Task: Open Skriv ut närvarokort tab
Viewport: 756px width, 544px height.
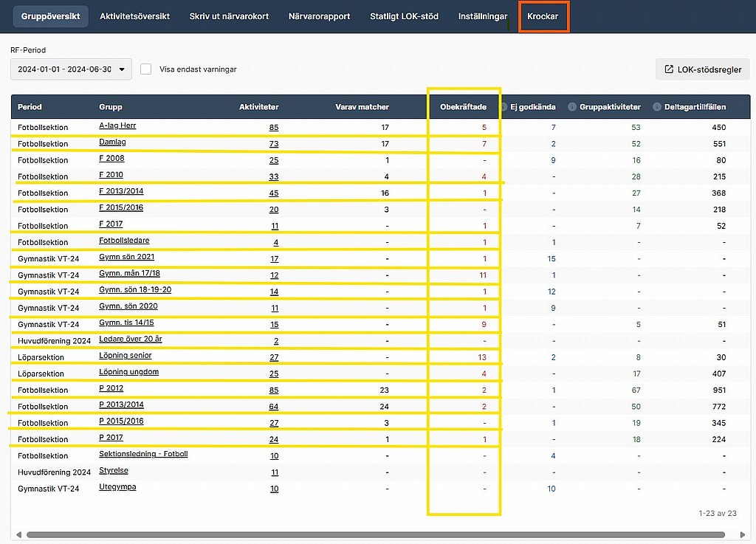Action: [x=229, y=16]
